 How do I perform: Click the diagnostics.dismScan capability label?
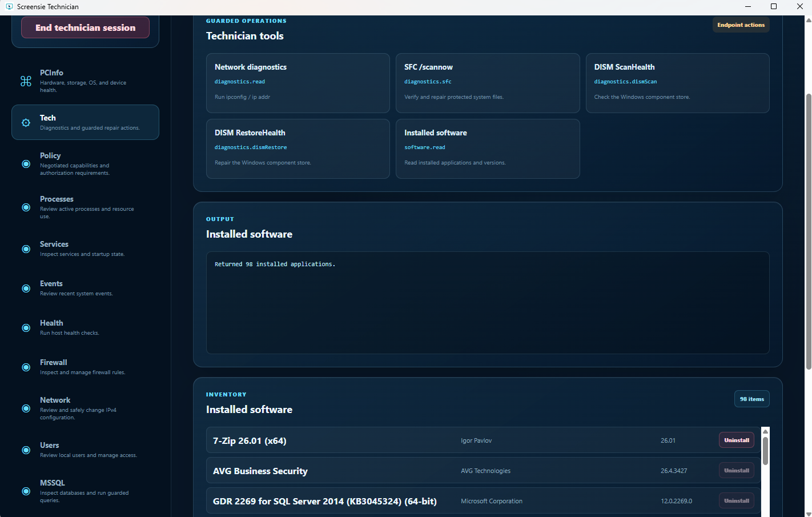[625, 82]
